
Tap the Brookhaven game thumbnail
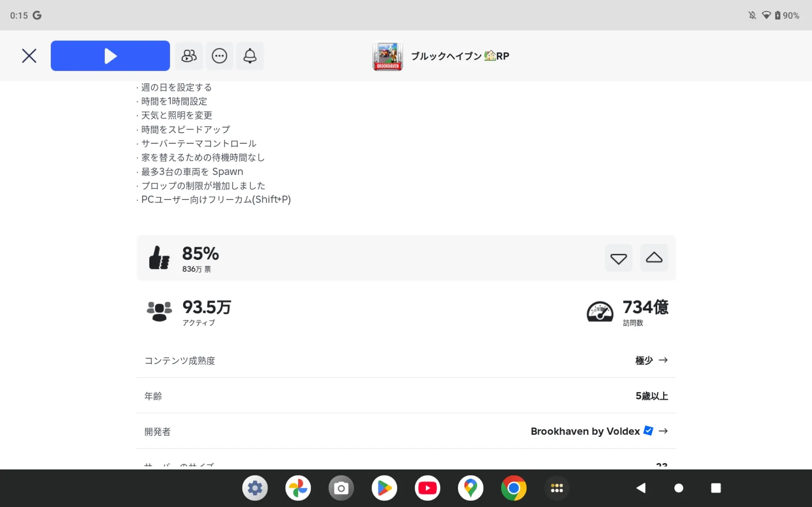(x=387, y=56)
